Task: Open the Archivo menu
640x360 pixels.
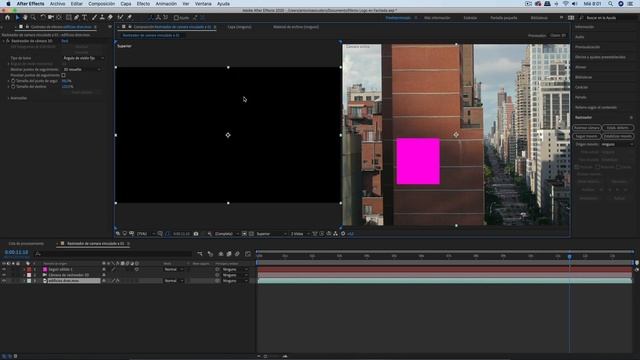Action: coord(57,4)
